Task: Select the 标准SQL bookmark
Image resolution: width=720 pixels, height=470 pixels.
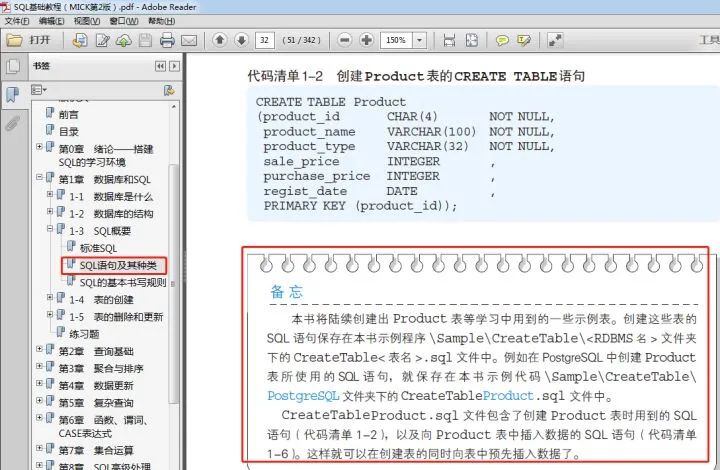Action: (x=98, y=248)
